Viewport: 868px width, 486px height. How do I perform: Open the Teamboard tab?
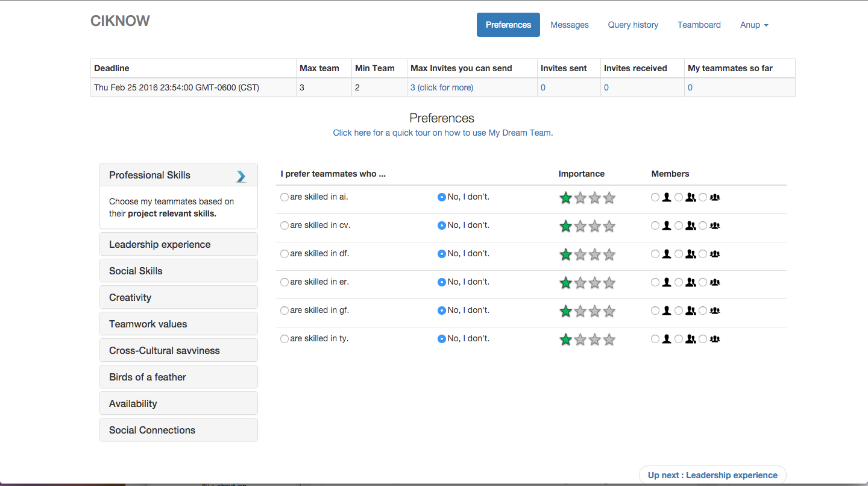(x=699, y=25)
